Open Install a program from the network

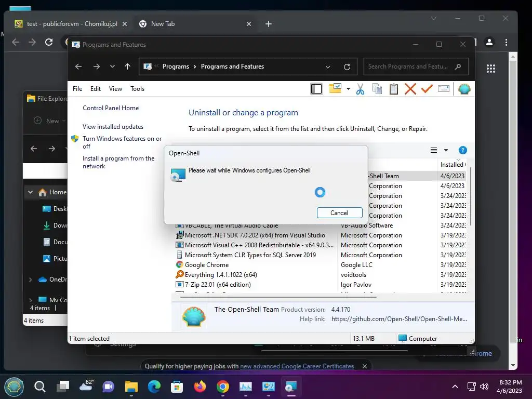pyautogui.click(x=118, y=162)
